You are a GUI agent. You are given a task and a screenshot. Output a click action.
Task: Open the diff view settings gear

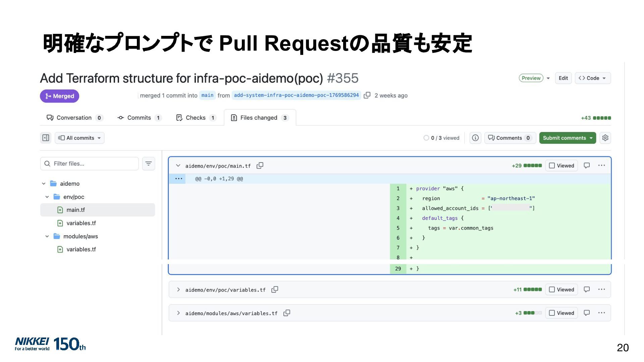click(x=605, y=138)
